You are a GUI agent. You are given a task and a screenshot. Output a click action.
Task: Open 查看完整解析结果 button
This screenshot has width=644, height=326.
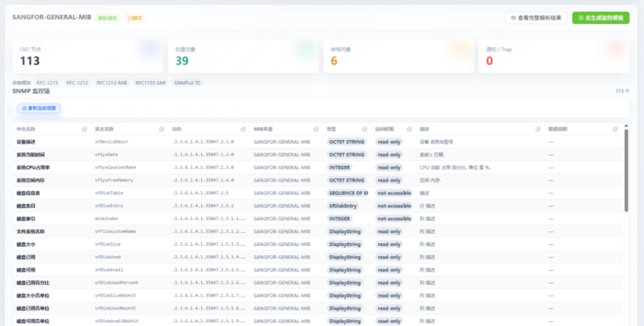click(x=536, y=18)
